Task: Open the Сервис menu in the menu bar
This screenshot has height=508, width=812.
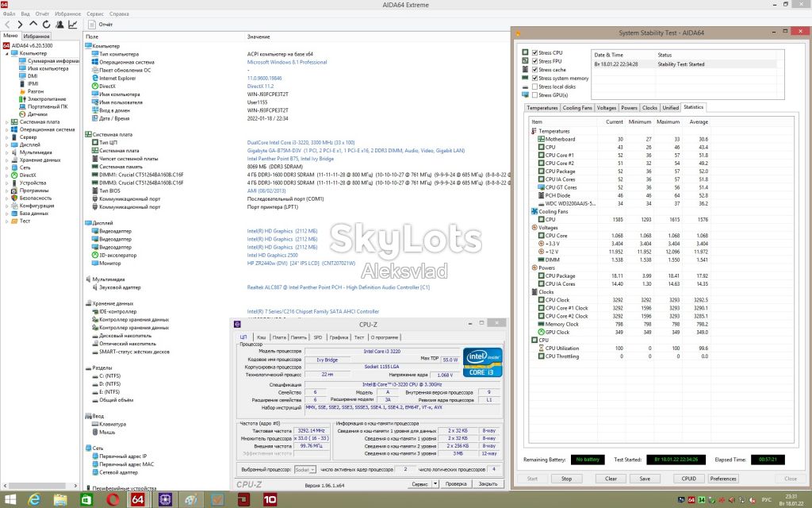Action: [x=95, y=14]
